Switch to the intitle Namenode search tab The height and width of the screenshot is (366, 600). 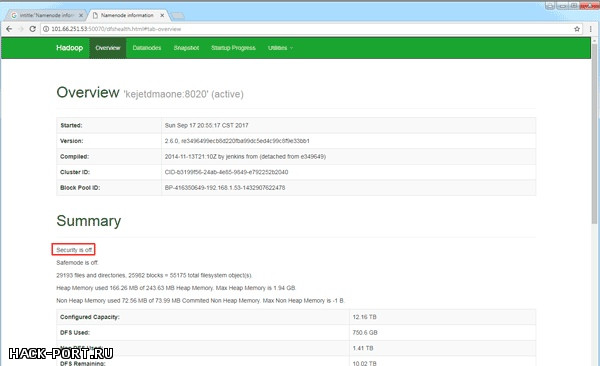coord(46,15)
